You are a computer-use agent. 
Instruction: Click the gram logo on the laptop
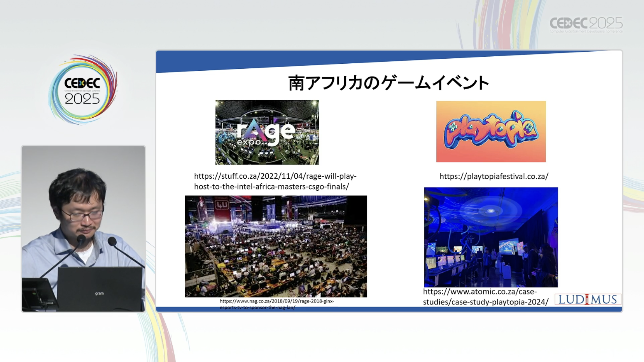pos(100,293)
